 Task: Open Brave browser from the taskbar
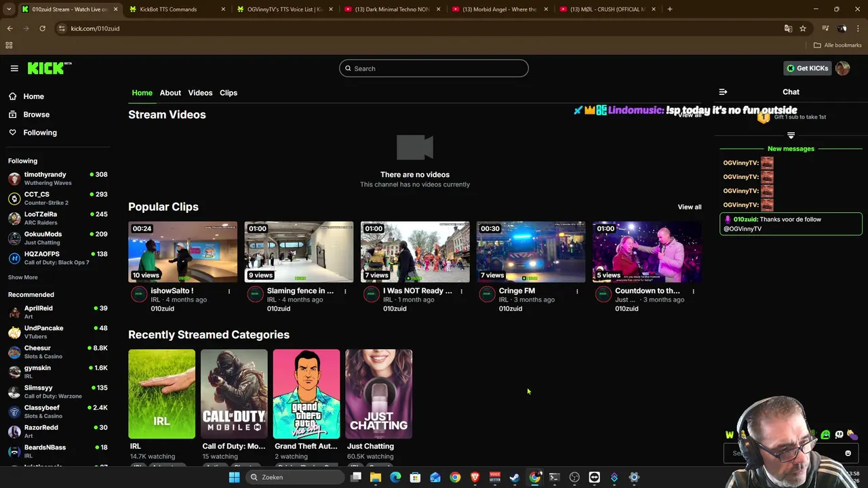475,477
